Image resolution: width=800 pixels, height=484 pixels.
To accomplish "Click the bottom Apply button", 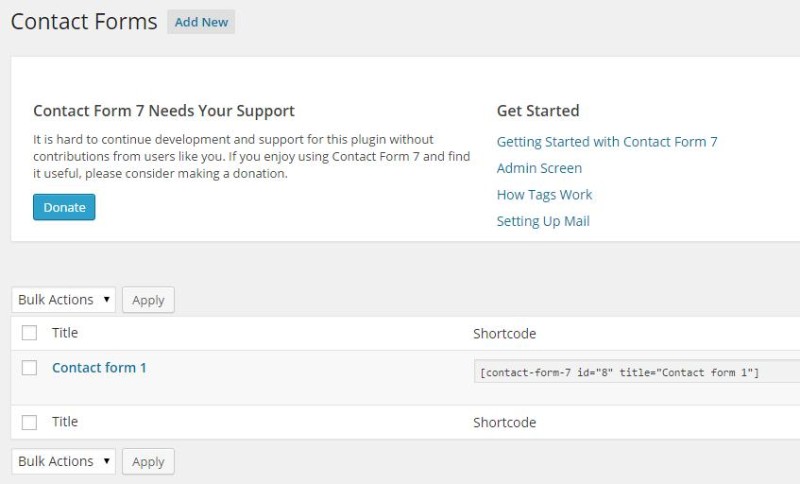I will pyautogui.click(x=148, y=462).
